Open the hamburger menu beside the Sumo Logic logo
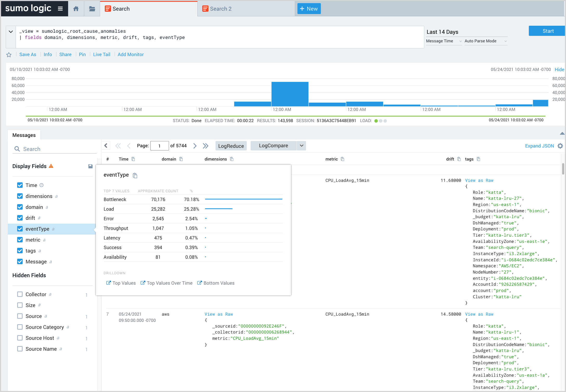The image size is (566, 392). point(60,9)
